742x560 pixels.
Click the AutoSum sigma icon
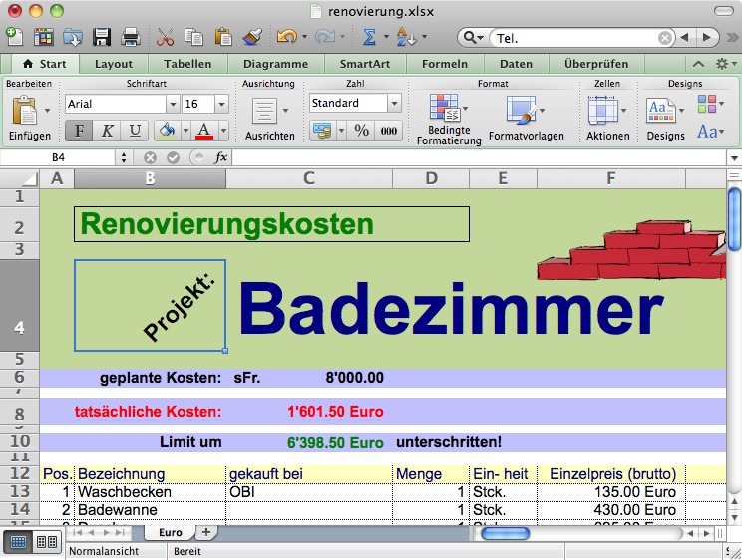[369, 37]
